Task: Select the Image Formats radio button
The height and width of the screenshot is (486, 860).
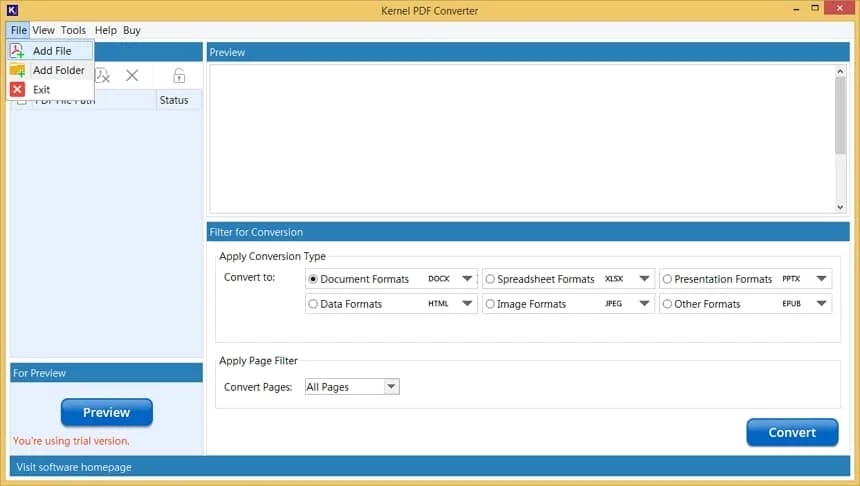Action: click(490, 303)
